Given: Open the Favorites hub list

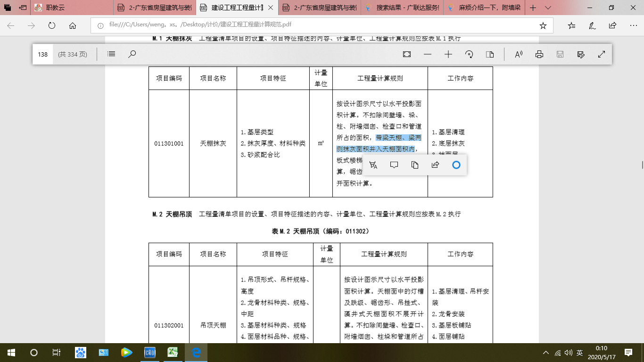Looking at the screenshot, I should 571,26.
